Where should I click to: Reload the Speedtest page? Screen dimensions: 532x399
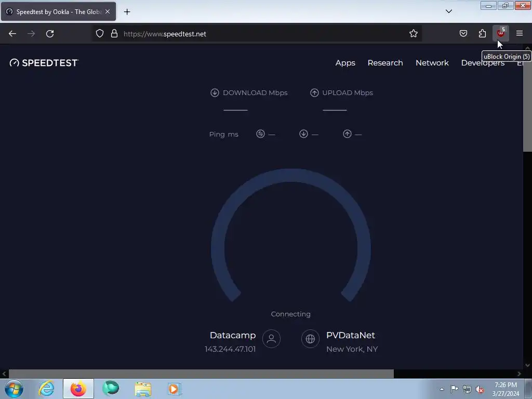point(50,34)
